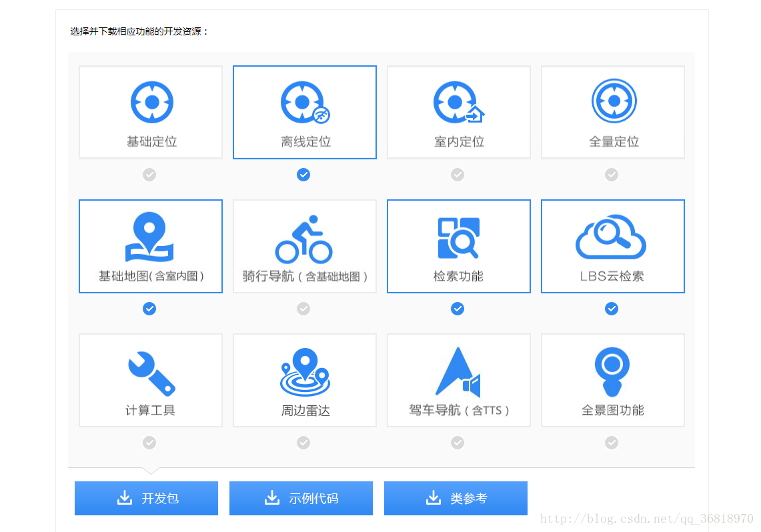Click the 基础地图 map pin icon
The width and height of the screenshot is (761, 532).
pos(149,237)
